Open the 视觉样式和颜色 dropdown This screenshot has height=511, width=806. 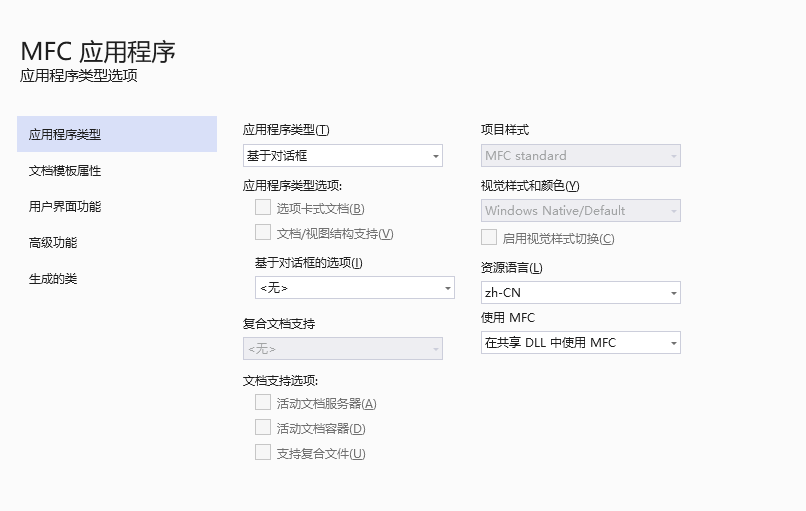[x=580, y=211]
